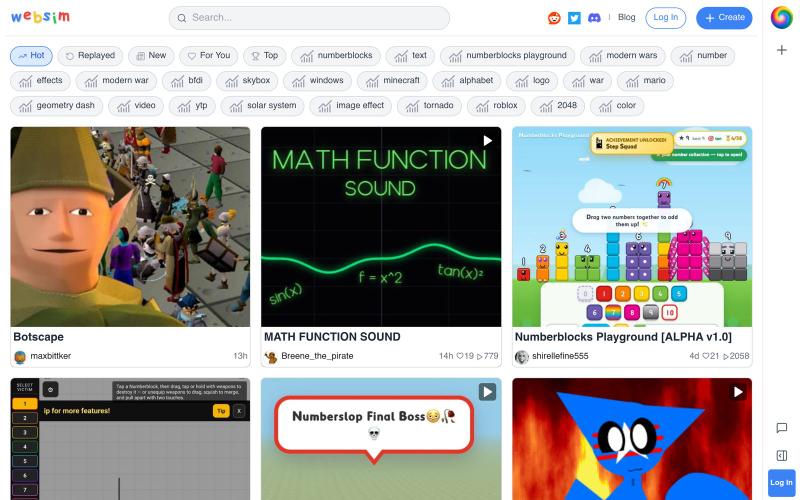Click the power icon in Numberblock sandbox card
Viewport: 800px width, 500px height.
pos(50,389)
